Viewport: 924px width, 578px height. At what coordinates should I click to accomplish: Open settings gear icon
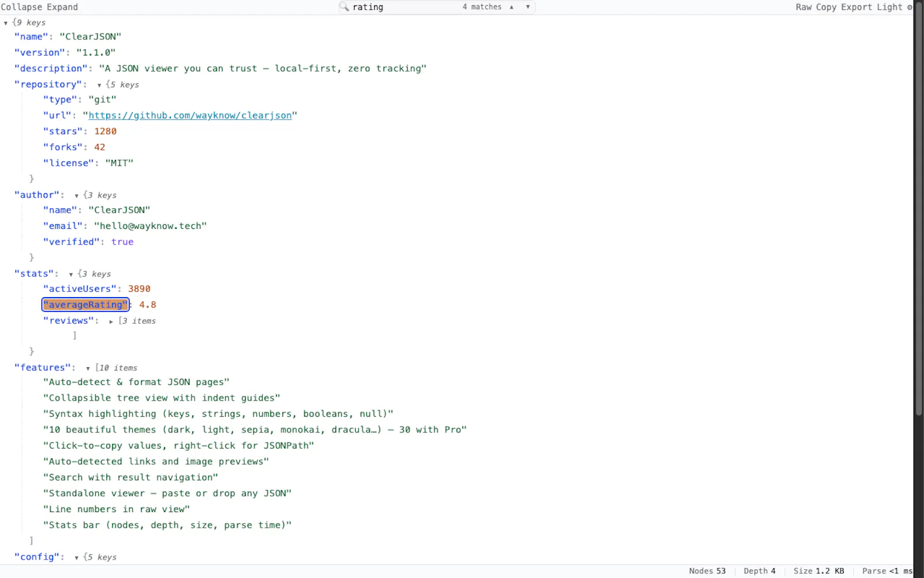coord(910,7)
